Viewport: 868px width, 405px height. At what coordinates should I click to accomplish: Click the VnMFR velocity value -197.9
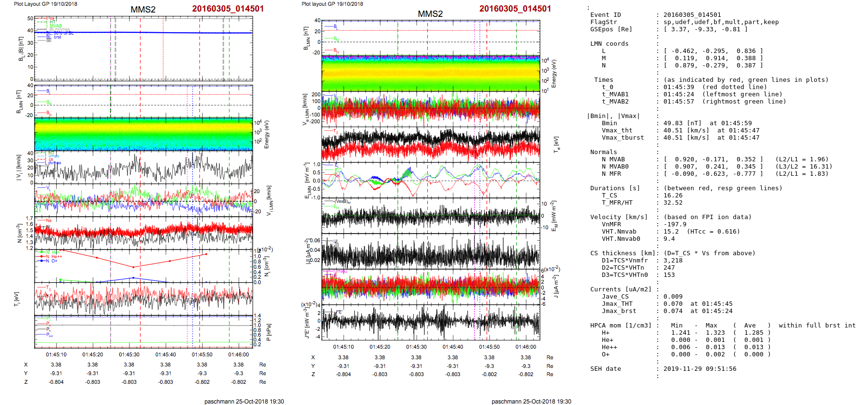click(x=675, y=224)
